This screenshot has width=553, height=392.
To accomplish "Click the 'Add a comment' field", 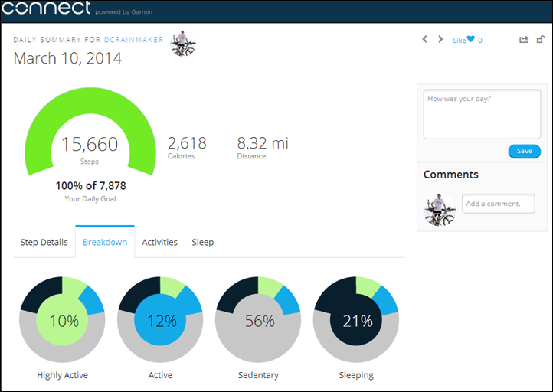I will click(x=498, y=204).
